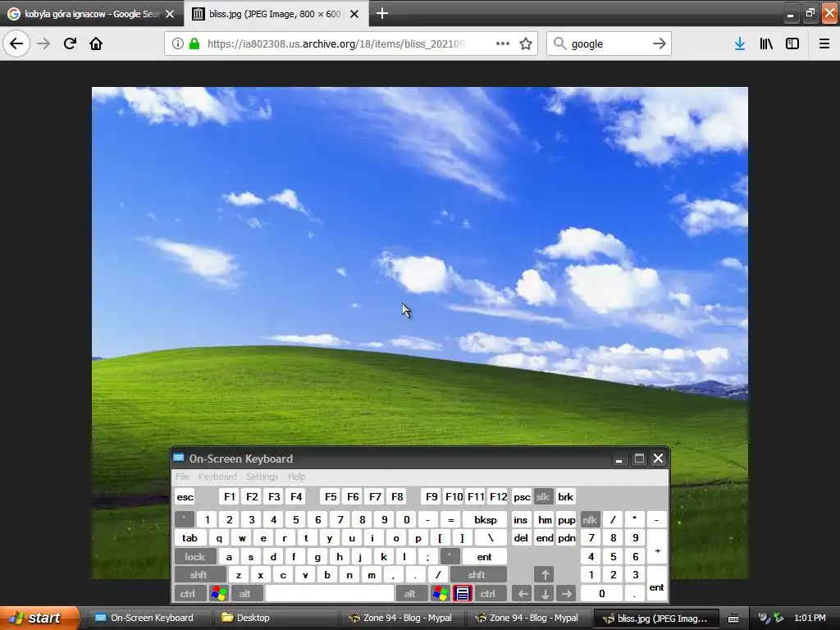Go back to the previous page
Screen dimensions: 840x630
[16, 43]
